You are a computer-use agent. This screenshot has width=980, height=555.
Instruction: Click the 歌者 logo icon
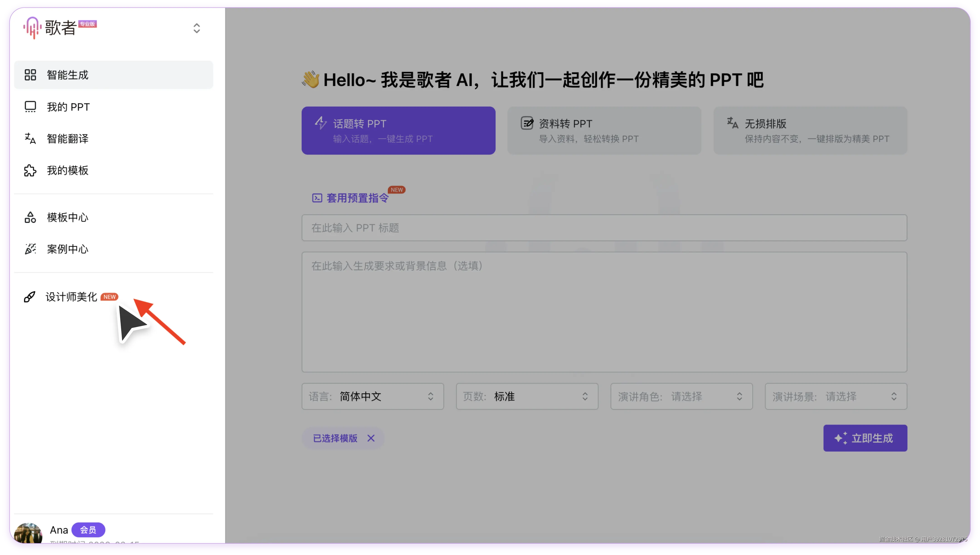point(32,27)
